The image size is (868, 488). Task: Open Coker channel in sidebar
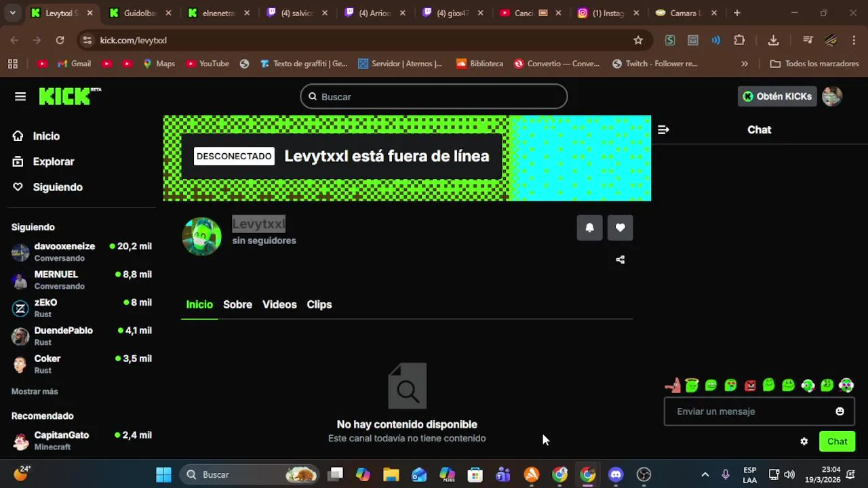pyautogui.click(x=81, y=364)
